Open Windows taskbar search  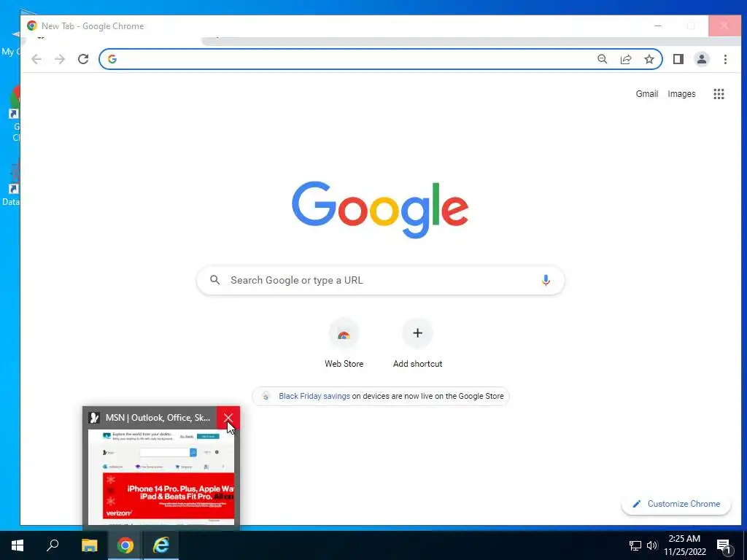(x=53, y=545)
